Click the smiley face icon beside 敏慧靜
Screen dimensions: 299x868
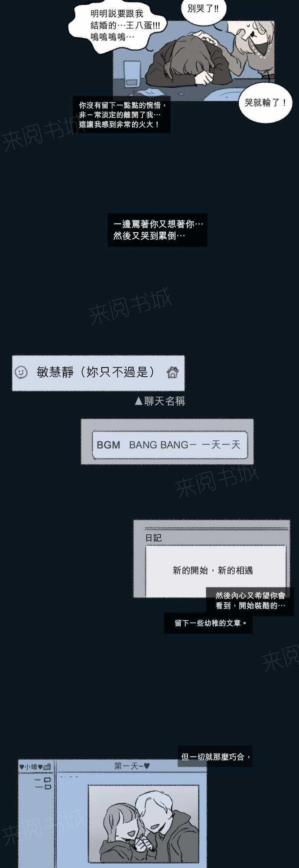(21, 372)
